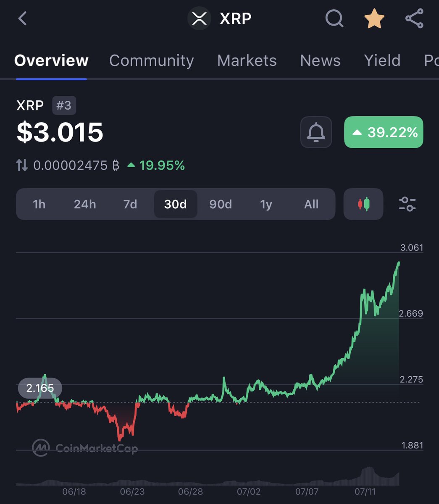
Task: Tap the chart line's latest peak point
Action: click(398, 263)
